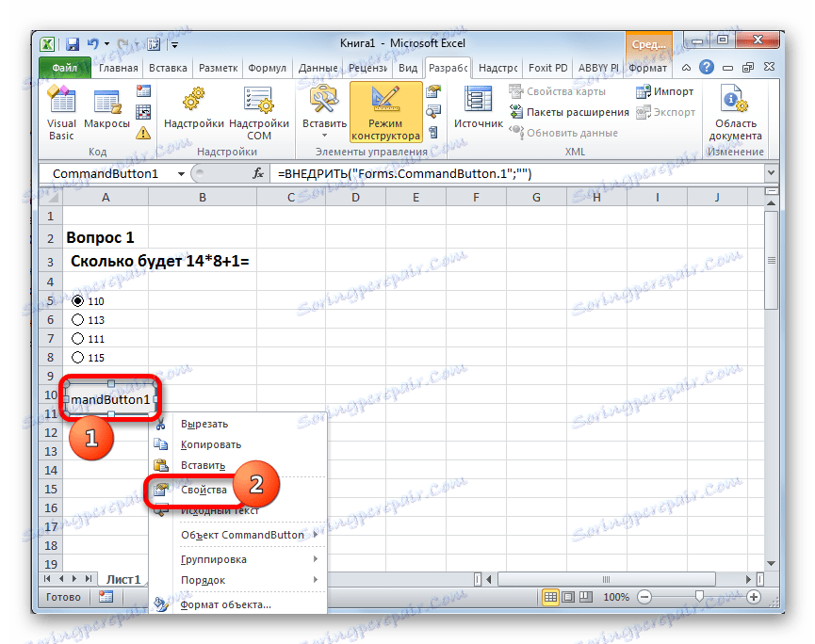Click the 100% zoom level
815x644 pixels.
[616, 597]
